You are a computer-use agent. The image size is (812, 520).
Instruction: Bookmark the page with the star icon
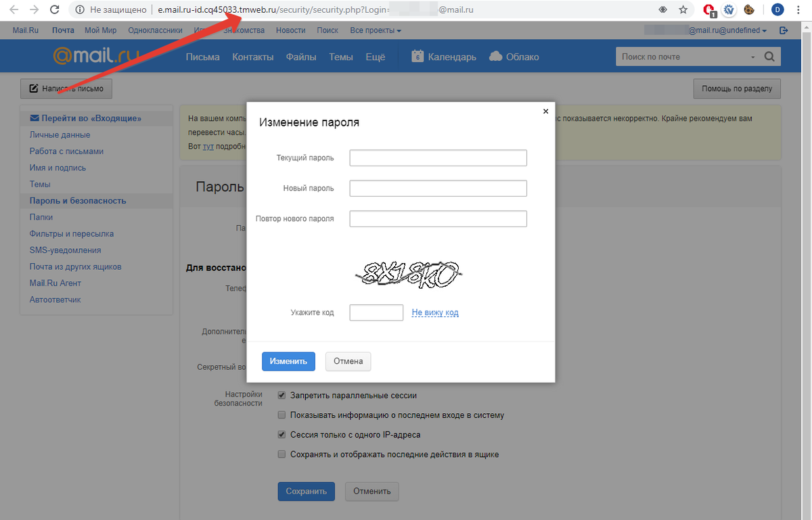(x=683, y=10)
